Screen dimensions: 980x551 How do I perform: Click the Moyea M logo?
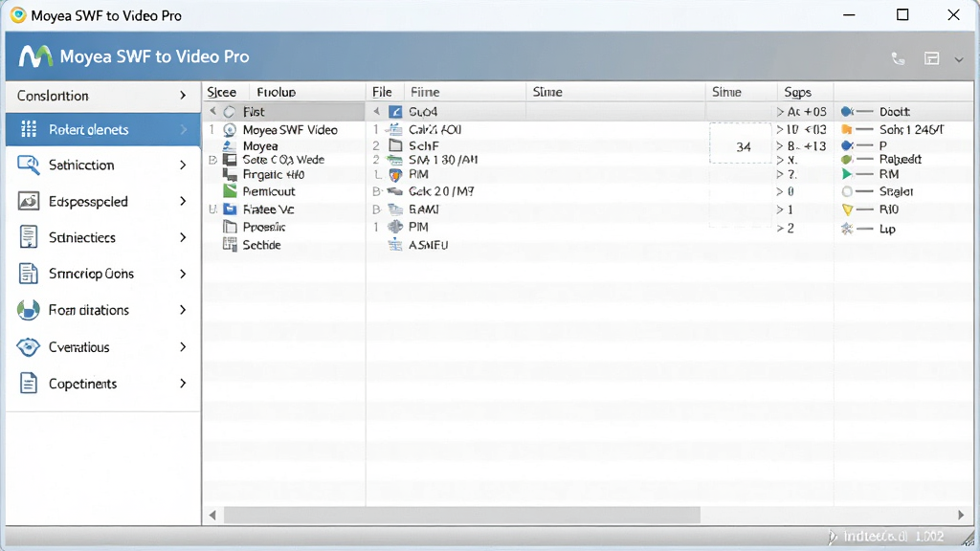(x=35, y=56)
